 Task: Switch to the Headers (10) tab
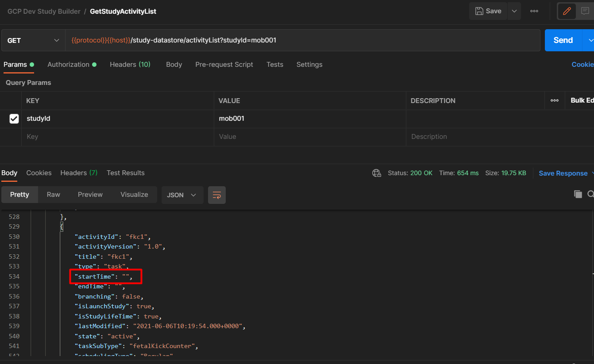click(130, 65)
